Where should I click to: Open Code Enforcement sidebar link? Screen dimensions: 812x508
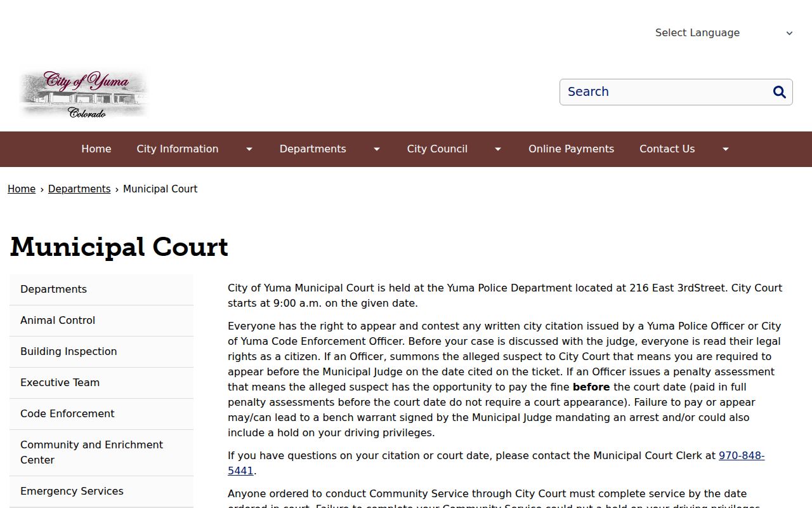coord(101,414)
